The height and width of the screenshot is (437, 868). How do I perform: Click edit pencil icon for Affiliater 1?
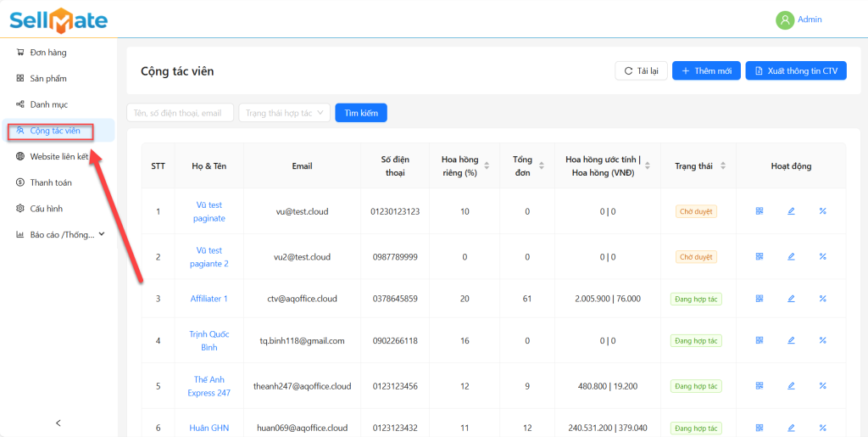pos(791,299)
